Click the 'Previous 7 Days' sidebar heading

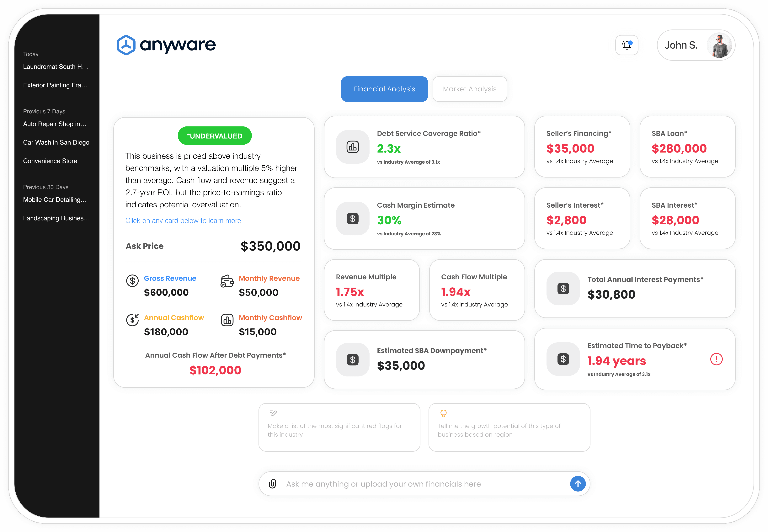pos(44,111)
